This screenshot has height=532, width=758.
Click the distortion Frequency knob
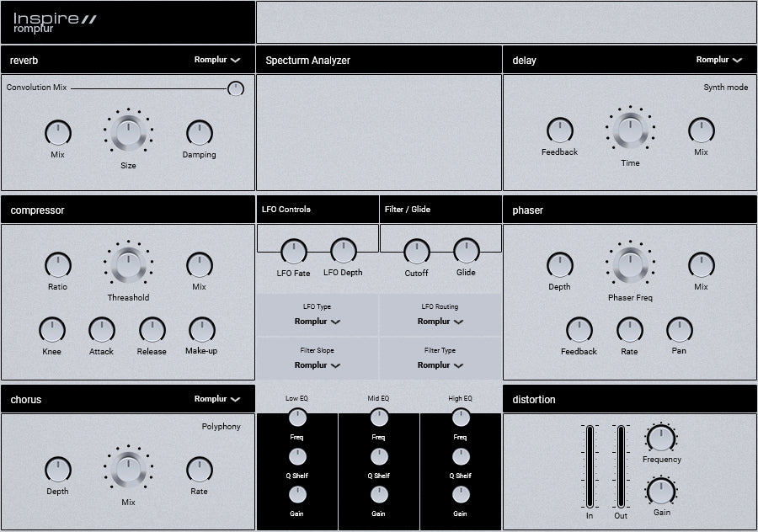(661, 439)
